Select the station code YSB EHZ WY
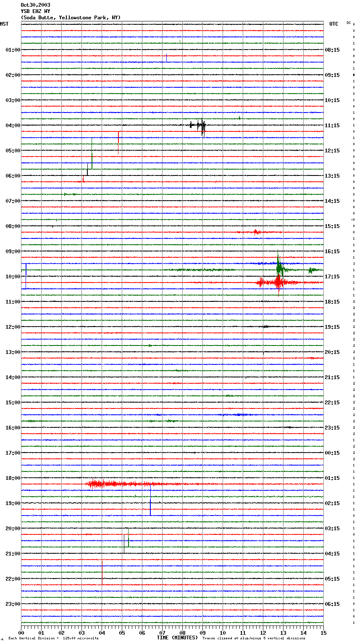 point(35,11)
